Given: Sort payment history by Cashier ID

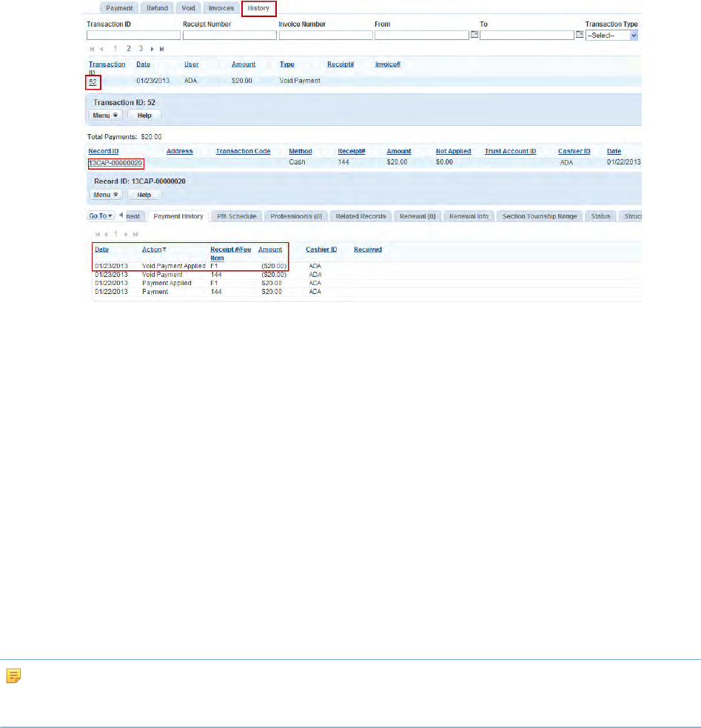Looking at the screenshot, I should 321,250.
